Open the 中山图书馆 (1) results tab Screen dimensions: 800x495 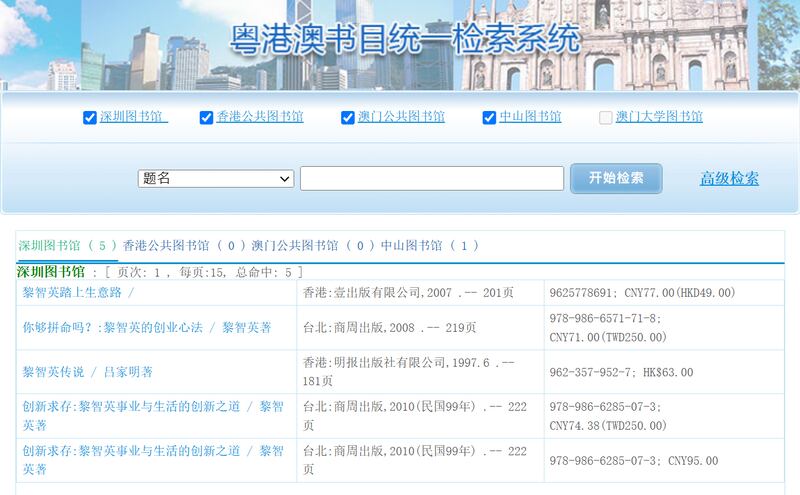[430, 245]
